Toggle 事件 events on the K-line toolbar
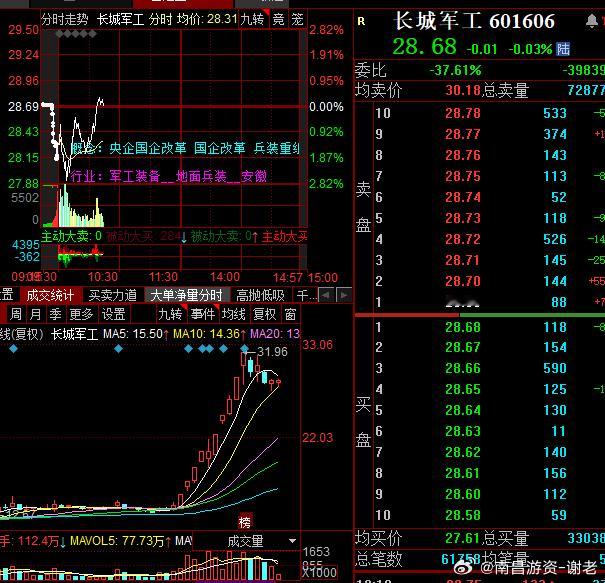This screenshot has width=605, height=583. point(203,314)
